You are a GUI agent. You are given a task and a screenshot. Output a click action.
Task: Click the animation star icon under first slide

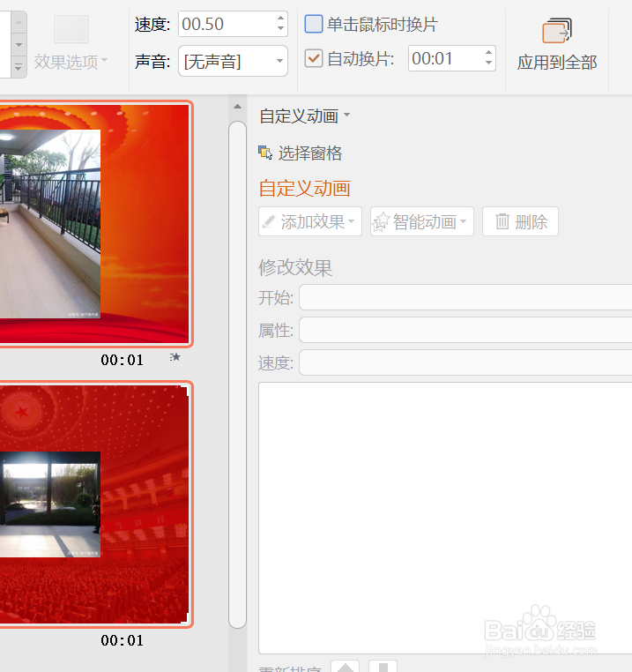tap(175, 356)
